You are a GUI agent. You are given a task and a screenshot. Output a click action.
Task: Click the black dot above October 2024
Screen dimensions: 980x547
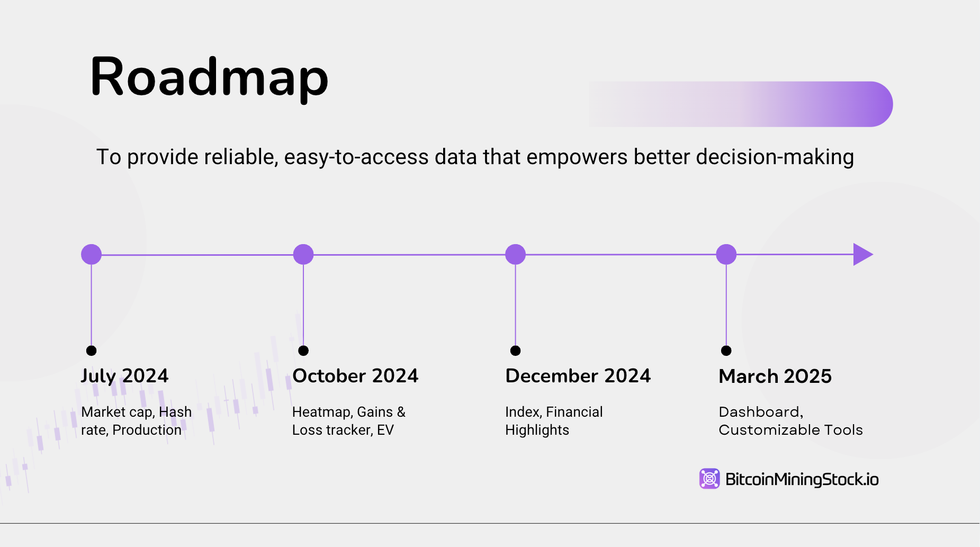pos(303,351)
